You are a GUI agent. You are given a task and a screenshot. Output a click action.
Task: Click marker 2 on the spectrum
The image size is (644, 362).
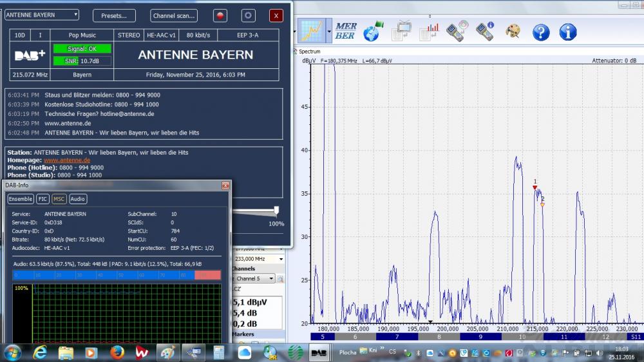coord(542,205)
